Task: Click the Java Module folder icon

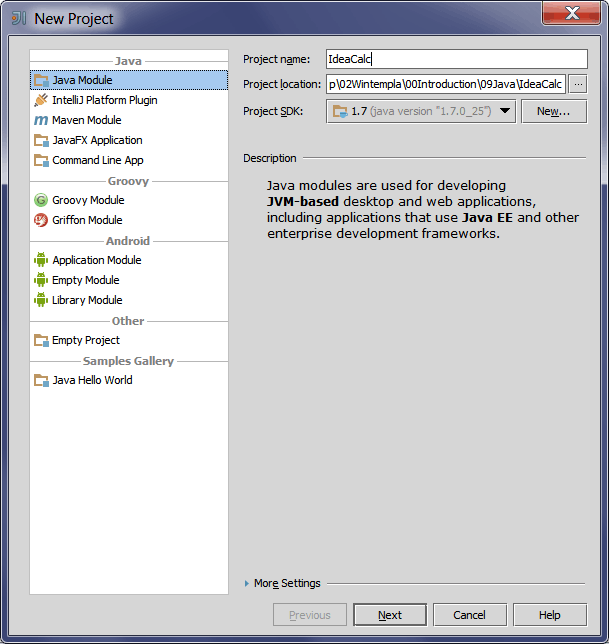Action: pyautogui.click(x=41, y=80)
